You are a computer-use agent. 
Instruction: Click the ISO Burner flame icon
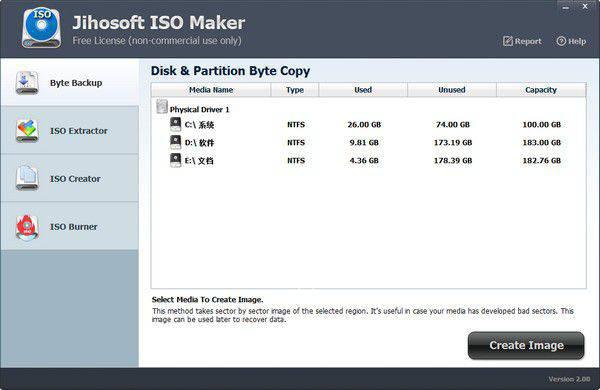pos(27,227)
